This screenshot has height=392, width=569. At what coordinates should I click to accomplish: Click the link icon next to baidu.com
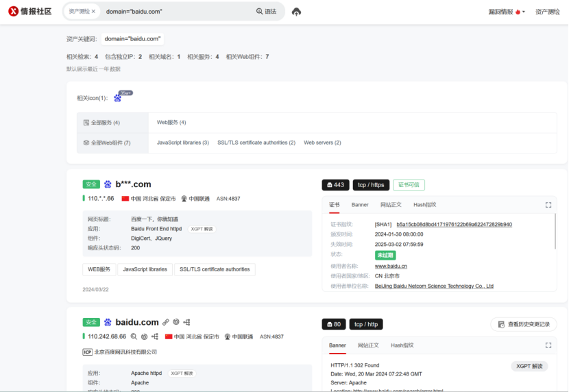pos(166,322)
